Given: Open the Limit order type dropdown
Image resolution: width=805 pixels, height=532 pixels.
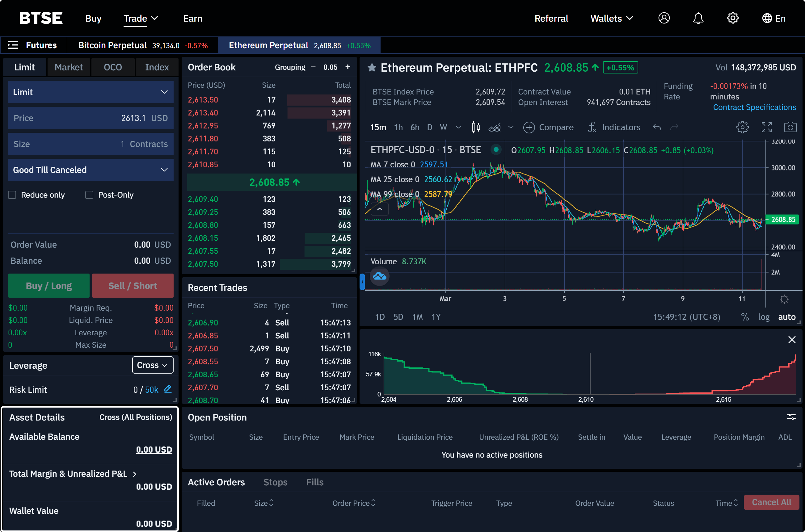Looking at the screenshot, I should (x=91, y=92).
